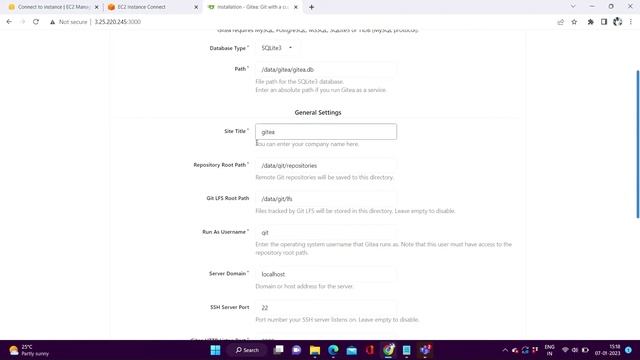Click into the Site Title field

point(326,132)
